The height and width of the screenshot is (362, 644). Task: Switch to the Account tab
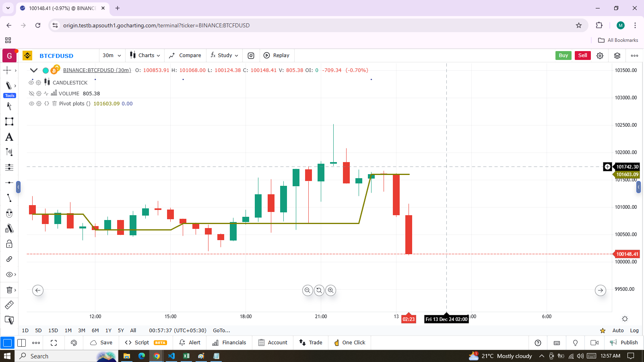tap(273, 343)
